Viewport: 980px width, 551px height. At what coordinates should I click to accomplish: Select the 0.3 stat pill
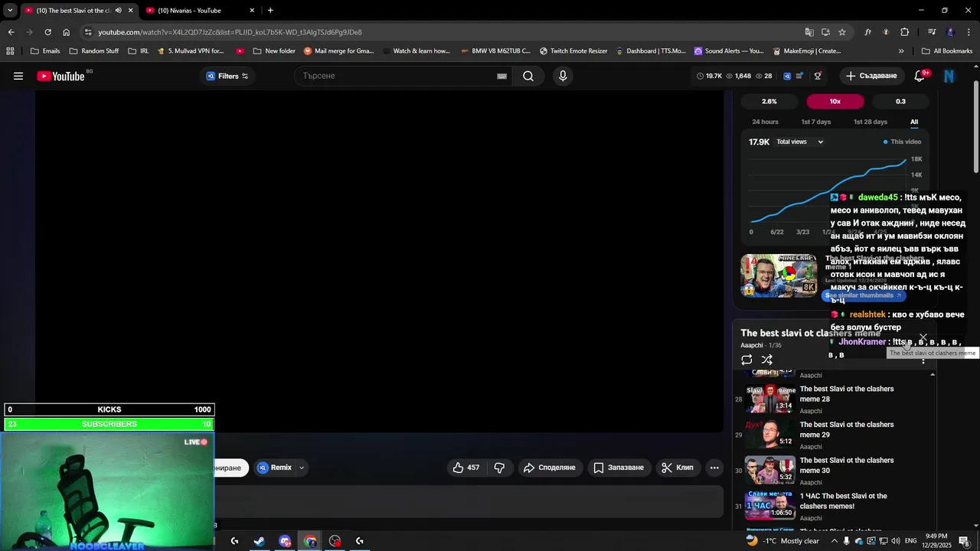pyautogui.click(x=900, y=101)
